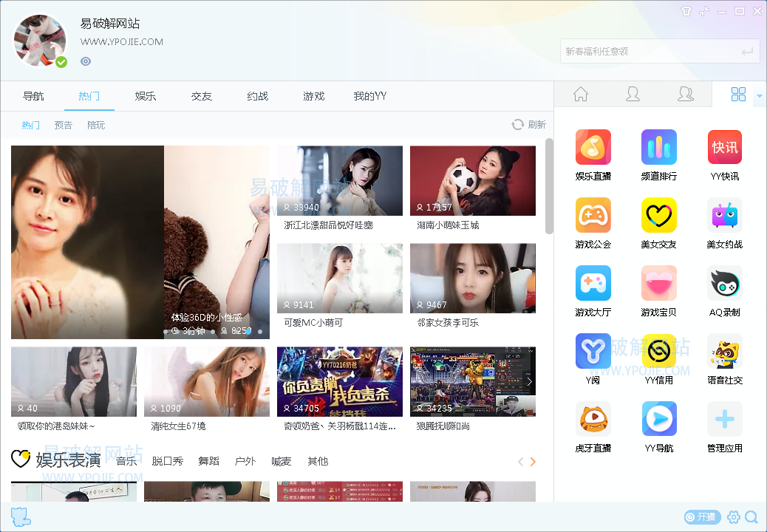The image size is (767, 532).
Task: Switch to the 交友 tab
Action: [x=202, y=96]
